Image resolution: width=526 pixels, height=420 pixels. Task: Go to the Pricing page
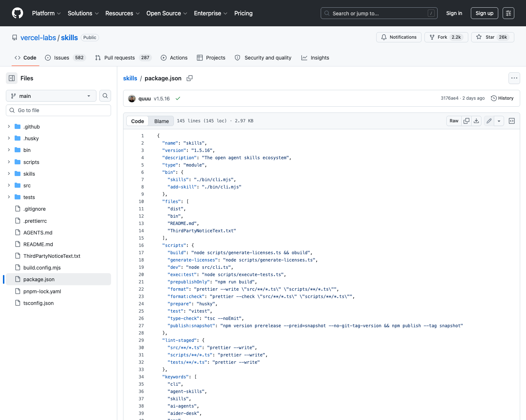(x=243, y=13)
